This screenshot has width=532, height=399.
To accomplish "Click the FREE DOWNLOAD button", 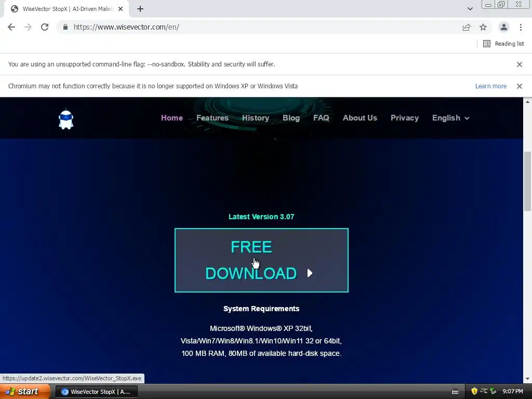I will [261, 260].
